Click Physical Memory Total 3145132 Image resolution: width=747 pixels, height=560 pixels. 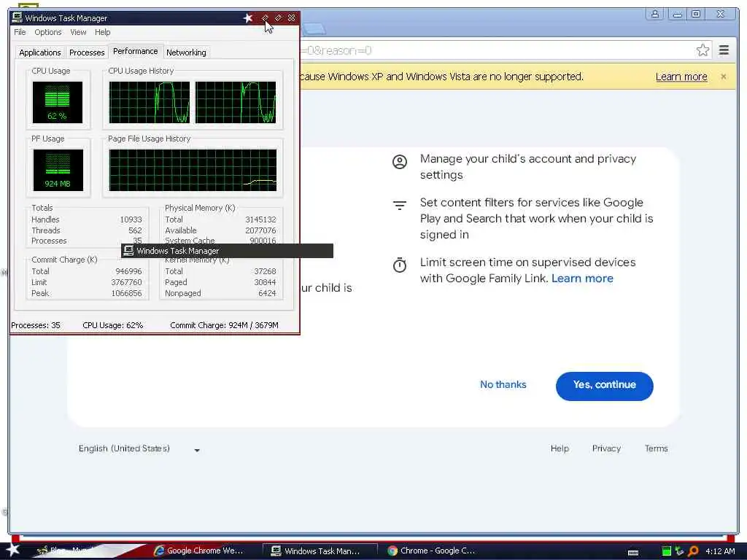pos(260,219)
